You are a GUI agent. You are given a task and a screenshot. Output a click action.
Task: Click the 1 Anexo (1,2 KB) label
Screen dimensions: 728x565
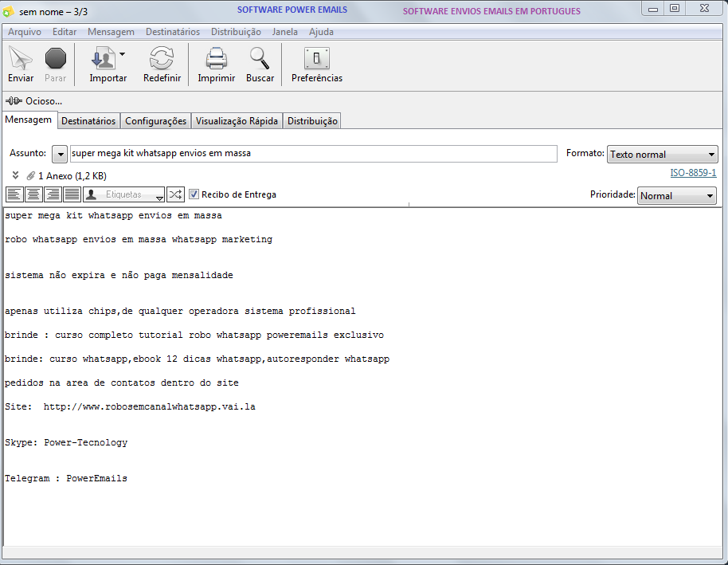pyautogui.click(x=72, y=175)
